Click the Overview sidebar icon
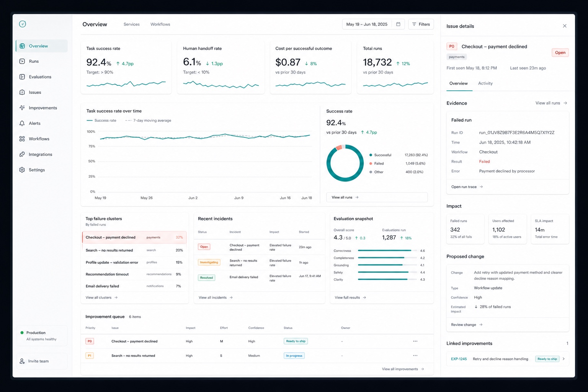The image size is (588, 392). [22, 46]
